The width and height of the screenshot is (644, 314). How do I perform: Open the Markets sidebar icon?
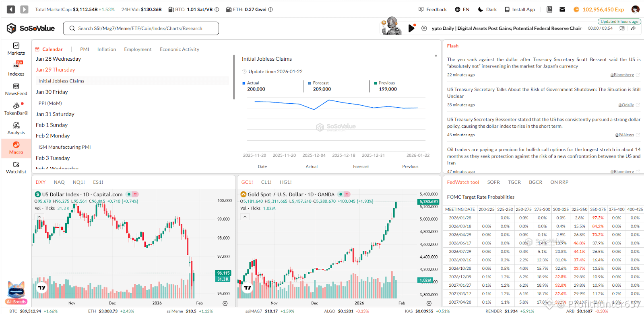pyautogui.click(x=16, y=49)
